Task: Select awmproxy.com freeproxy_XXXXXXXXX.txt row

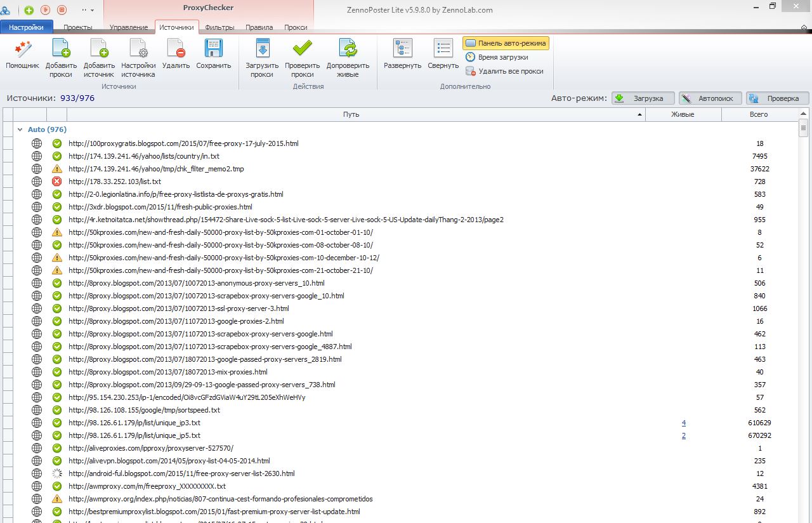Action: 406,486
